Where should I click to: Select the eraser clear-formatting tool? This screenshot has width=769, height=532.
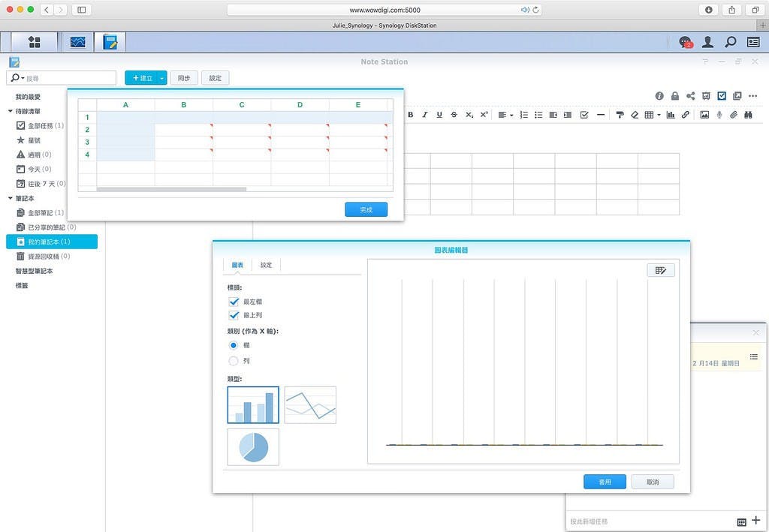pyautogui.click(x=635, y=115)
